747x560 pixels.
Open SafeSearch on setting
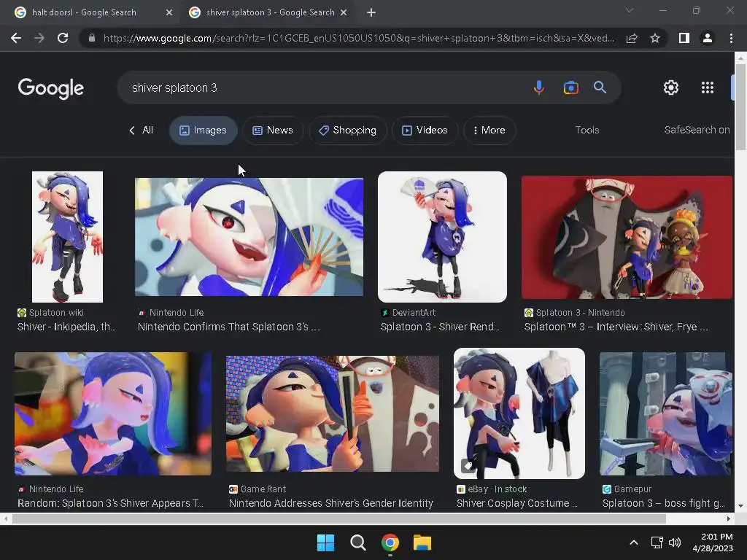697,130
